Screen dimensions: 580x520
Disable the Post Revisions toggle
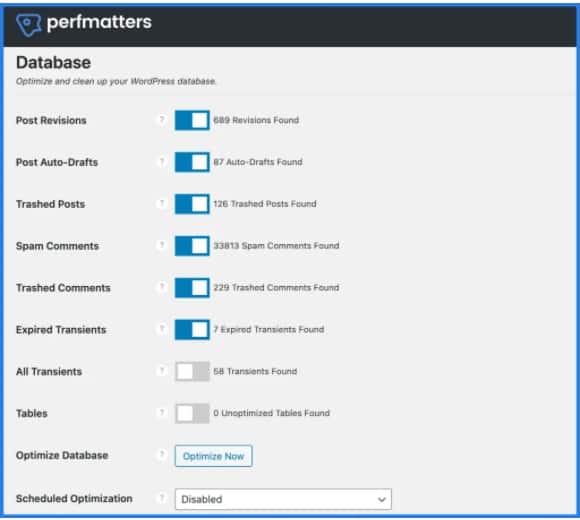[192, 120]
